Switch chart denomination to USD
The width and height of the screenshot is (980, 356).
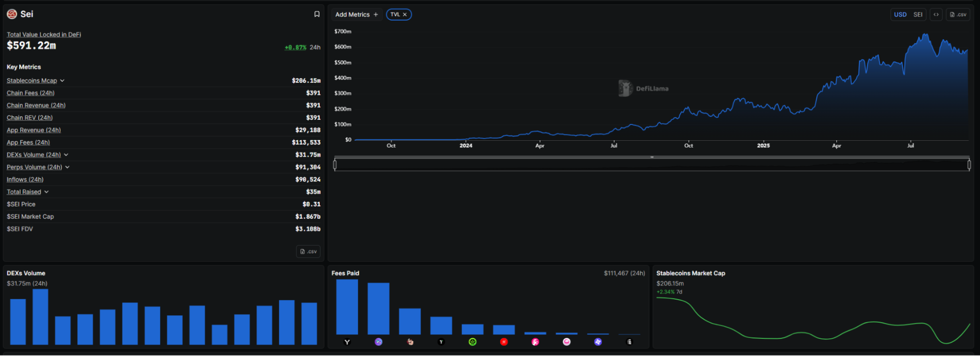(x=900, y=15)
